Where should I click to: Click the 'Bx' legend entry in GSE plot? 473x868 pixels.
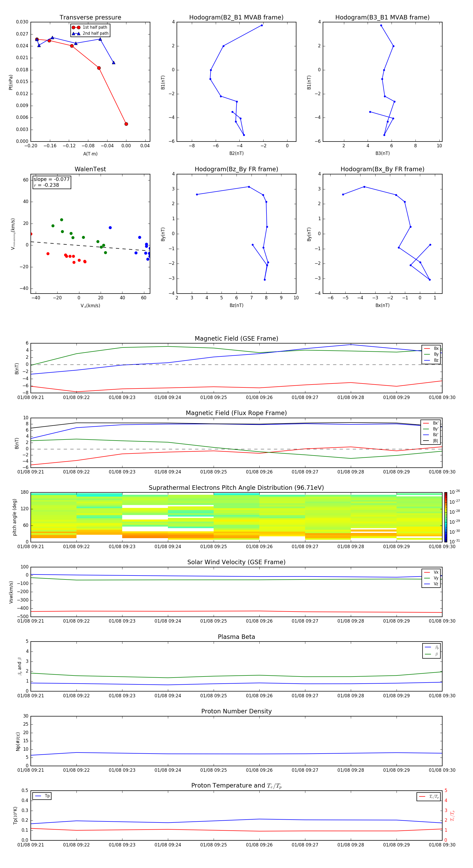[x=431, y=349]
